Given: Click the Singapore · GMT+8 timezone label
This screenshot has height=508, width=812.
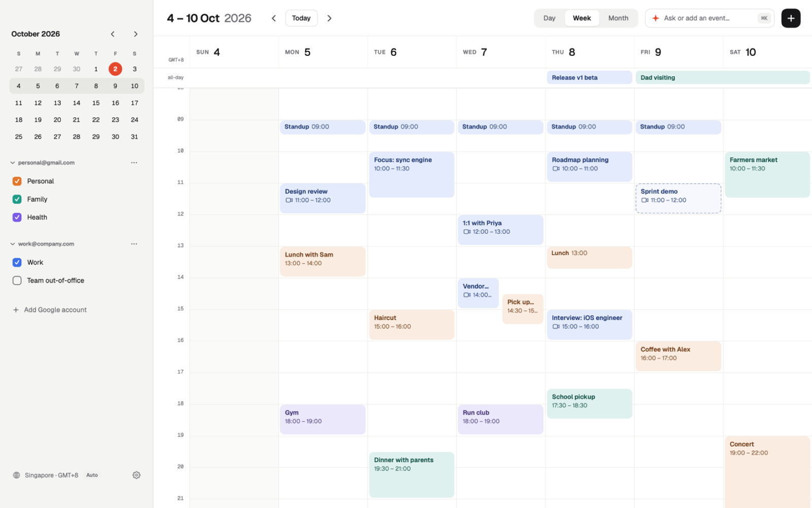Looking at the screenshot, I should (51, 475).
